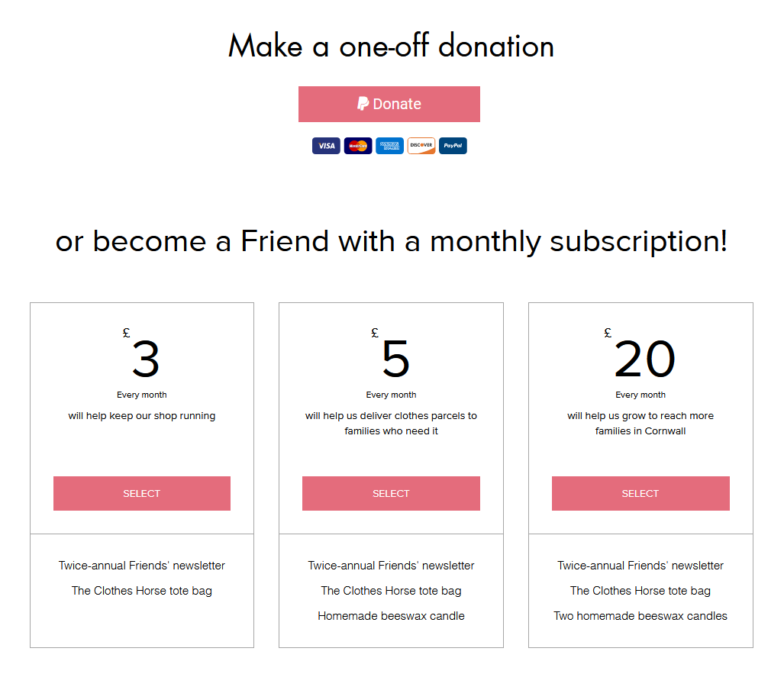Click the Visa card icon
Image resolution: width=784 pixels, height=674 pixels.
pos(326,146)
